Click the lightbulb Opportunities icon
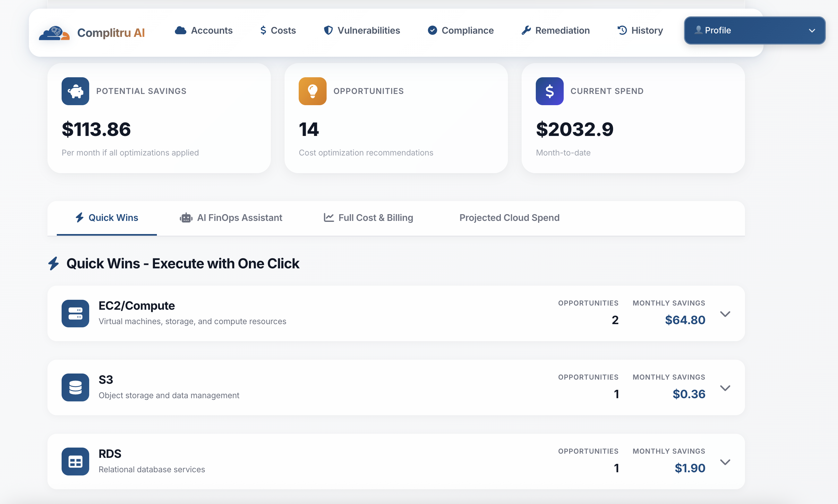The height and width of the screenshot is (504, 838). tap(312, 91)
